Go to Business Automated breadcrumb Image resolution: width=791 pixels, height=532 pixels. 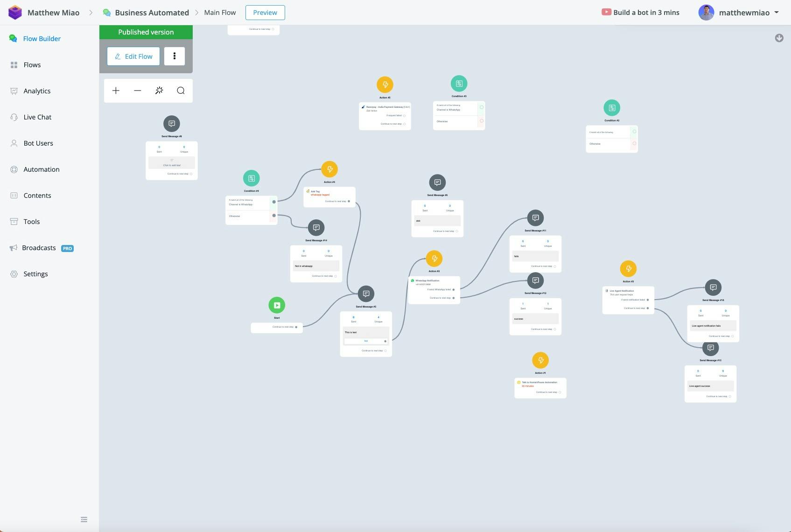click(x=152, y=13)
